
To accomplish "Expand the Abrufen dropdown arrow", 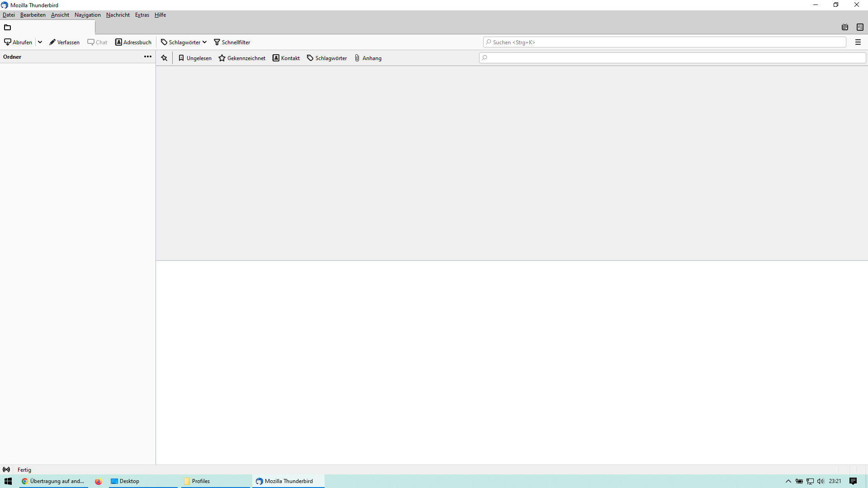I will [x=40, y=42].
